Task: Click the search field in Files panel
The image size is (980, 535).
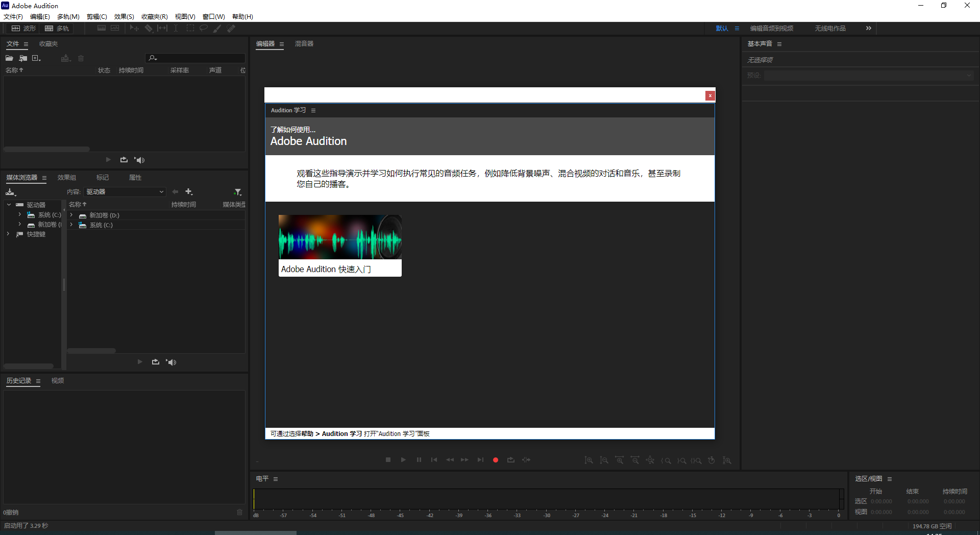Action: (194, 58)
